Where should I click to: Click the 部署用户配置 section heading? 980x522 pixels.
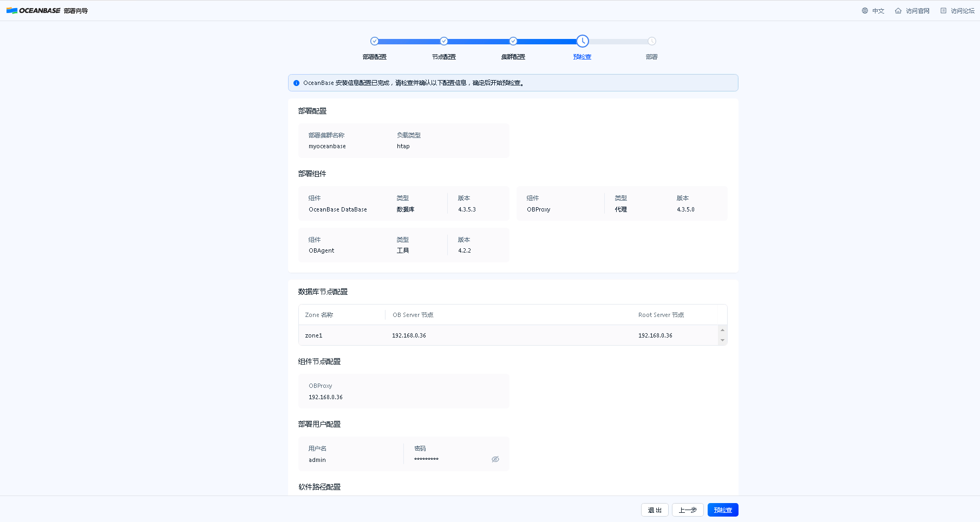tap(319, 425)
